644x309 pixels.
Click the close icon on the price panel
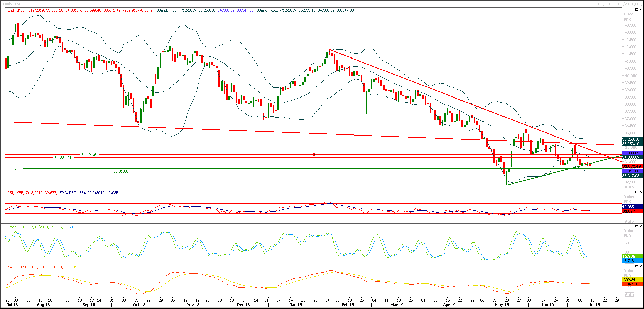(641, 9)
